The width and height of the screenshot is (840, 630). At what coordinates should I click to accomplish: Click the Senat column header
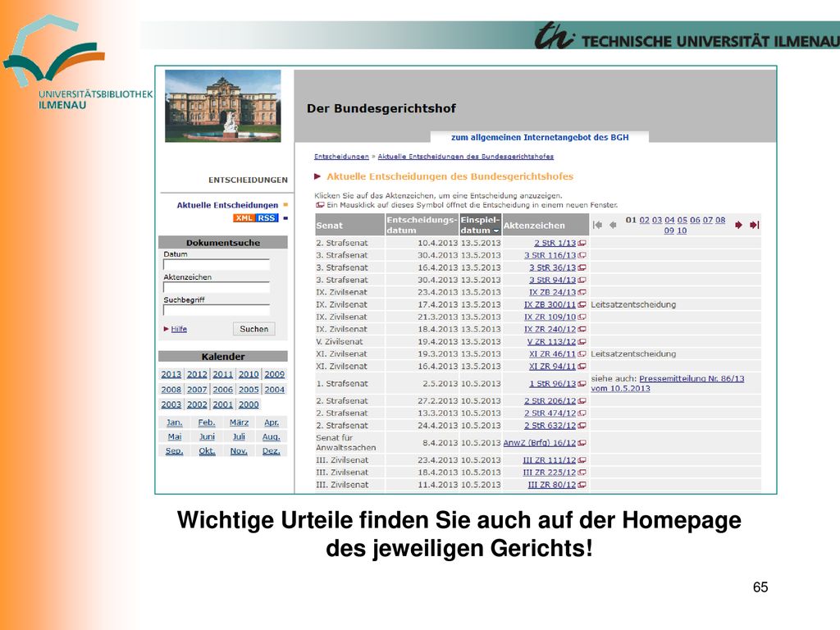[x=349, y=225]
